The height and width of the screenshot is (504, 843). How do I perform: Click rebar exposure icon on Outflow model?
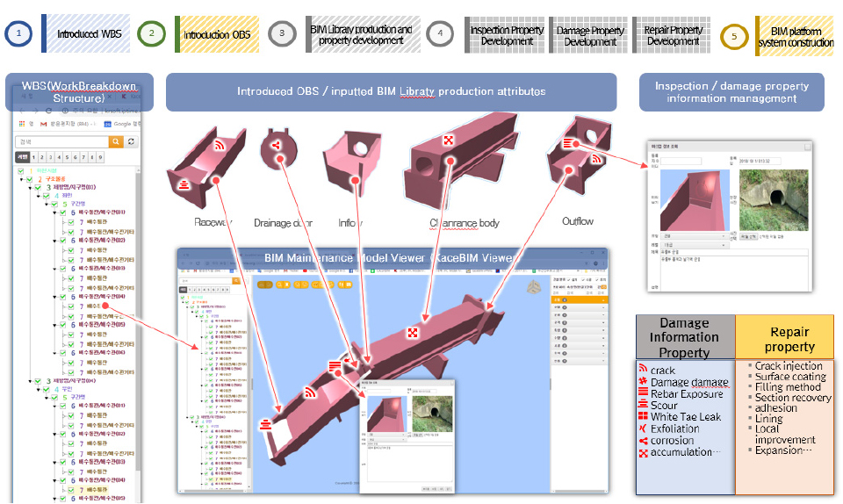click(568, 143)
